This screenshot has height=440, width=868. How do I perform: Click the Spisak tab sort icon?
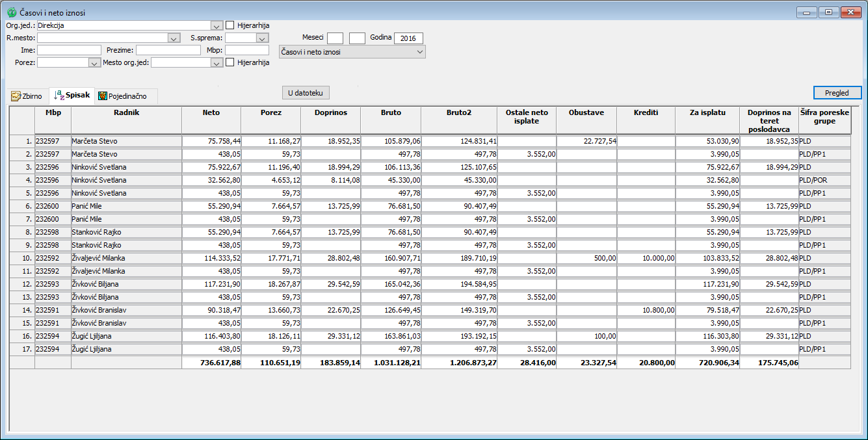click(x=59, y=95)
